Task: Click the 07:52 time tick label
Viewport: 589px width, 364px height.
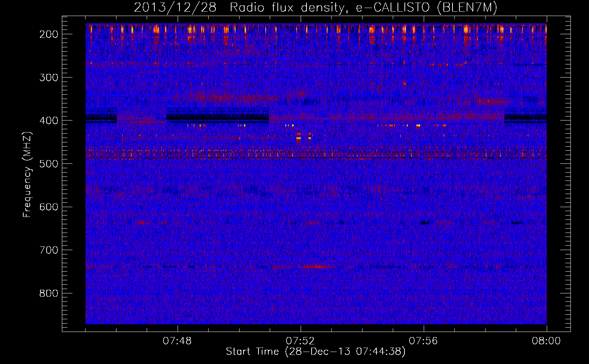Action: 300,341
